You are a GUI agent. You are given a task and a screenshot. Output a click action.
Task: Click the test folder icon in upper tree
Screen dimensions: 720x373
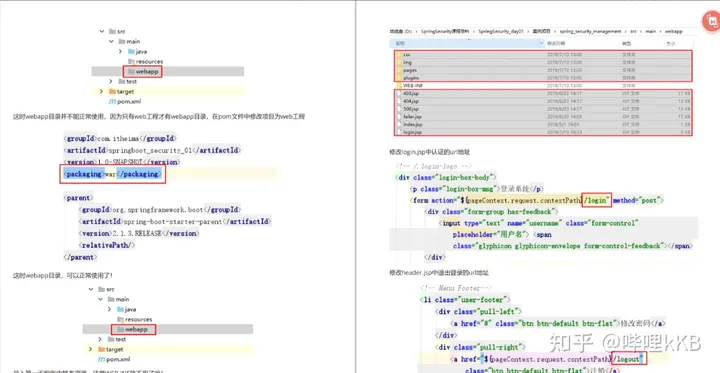pos(122,81)
